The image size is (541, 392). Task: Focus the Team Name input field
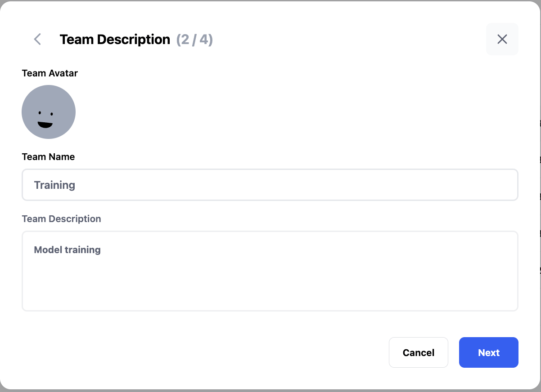click(x=270, y=185)
